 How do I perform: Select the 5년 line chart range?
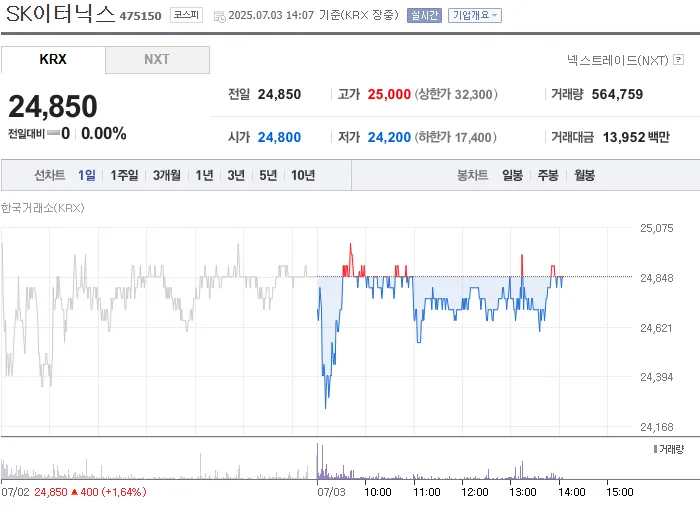pyautogui.click(x=268, y=175)
